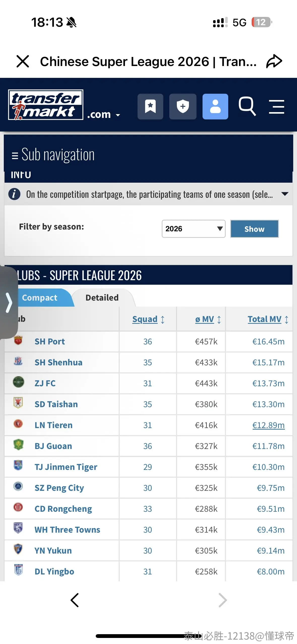The width and height of the screenshot is (297, 644).
Task: Open the shield plus icon
Action: point(183,106)
